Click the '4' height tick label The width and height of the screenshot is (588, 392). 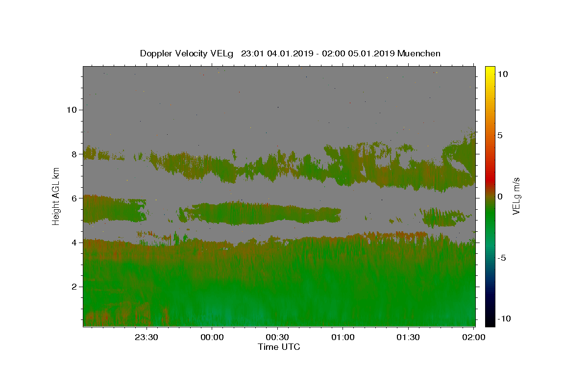(75, 243)
